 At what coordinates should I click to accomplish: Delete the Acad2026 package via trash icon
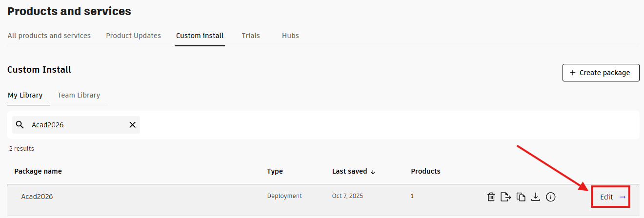(491, 197)
